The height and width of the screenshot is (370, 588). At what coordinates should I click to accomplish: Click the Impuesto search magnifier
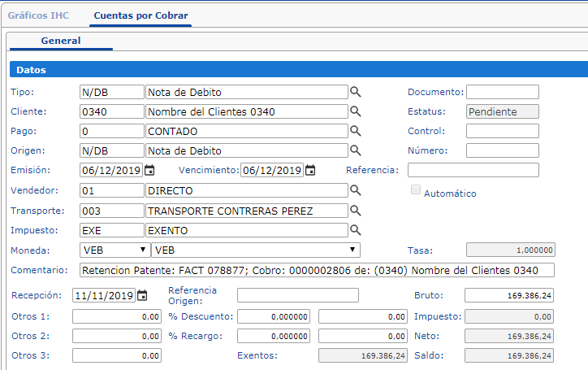(355, 230)
